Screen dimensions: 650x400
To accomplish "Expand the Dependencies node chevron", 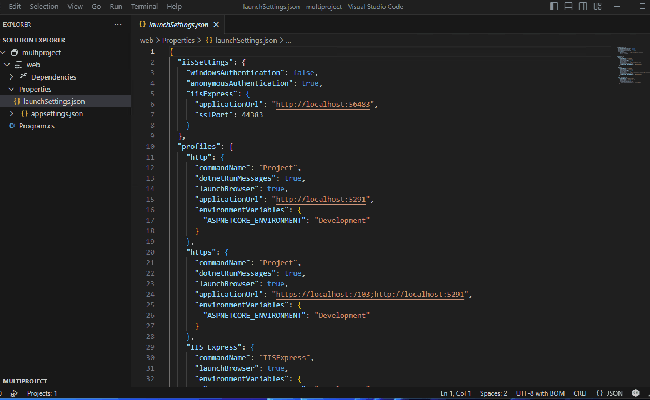I will pos(11,77).
